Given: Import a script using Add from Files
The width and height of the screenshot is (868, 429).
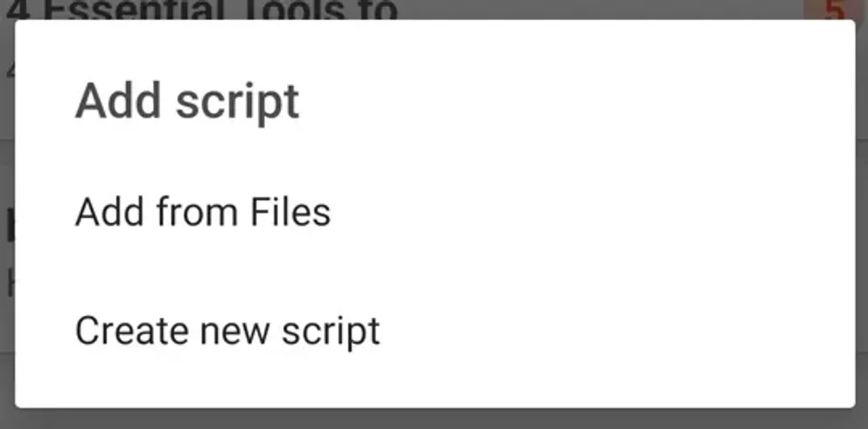Looking at the screenshot, I should [x=203, y=213].
